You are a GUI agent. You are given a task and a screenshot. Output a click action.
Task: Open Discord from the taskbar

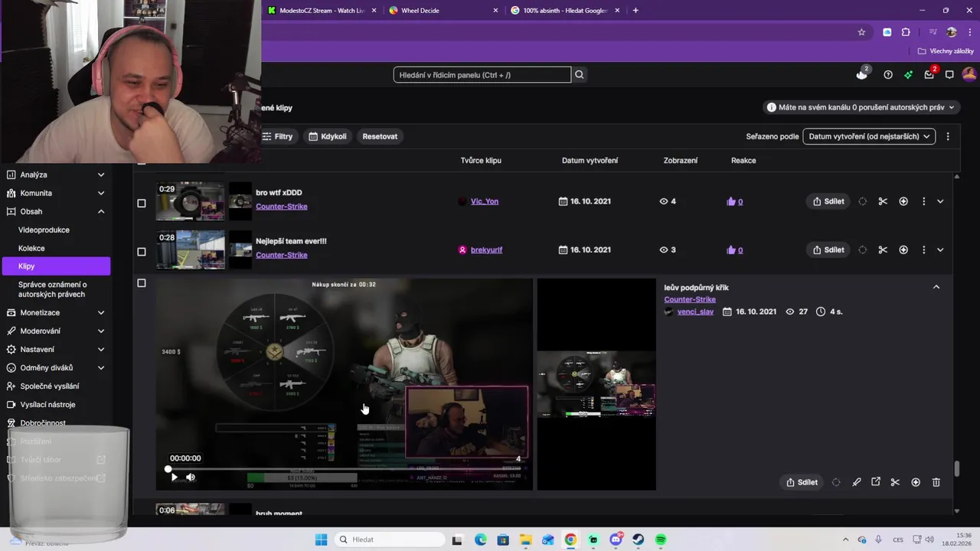tap(616, 540)
